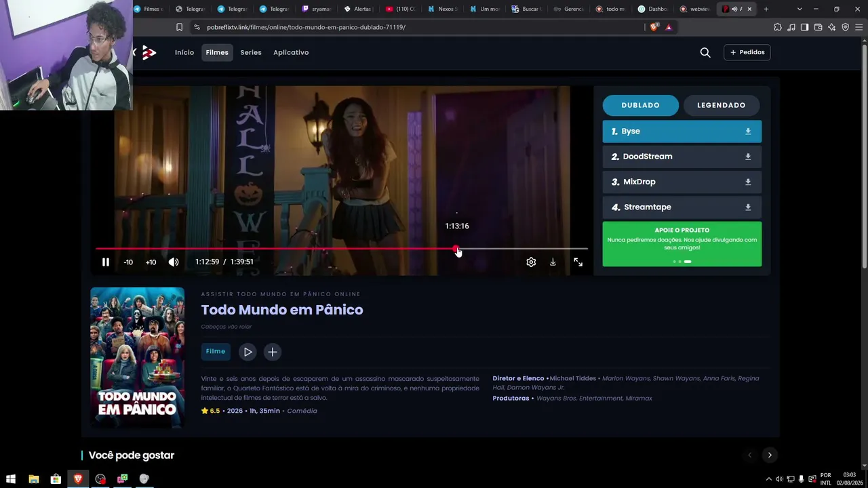Screen dimensions: 868x488
Task: Switch to the Alertas tab
Action: [360, 9]
